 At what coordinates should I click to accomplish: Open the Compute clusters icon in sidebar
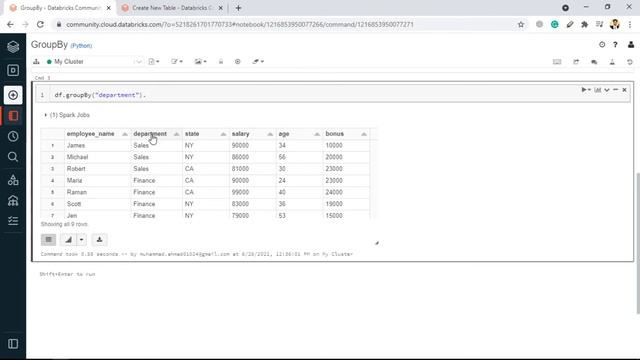click(13, 200)
